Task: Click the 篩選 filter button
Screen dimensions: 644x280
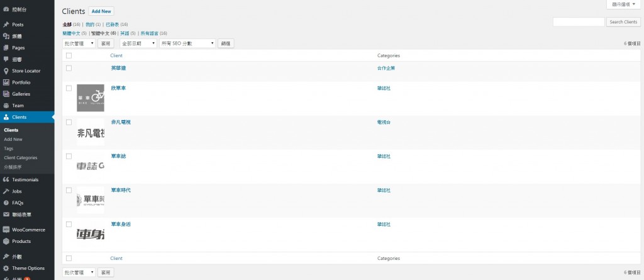Action: pyautogui.click(x=226, y=43)
